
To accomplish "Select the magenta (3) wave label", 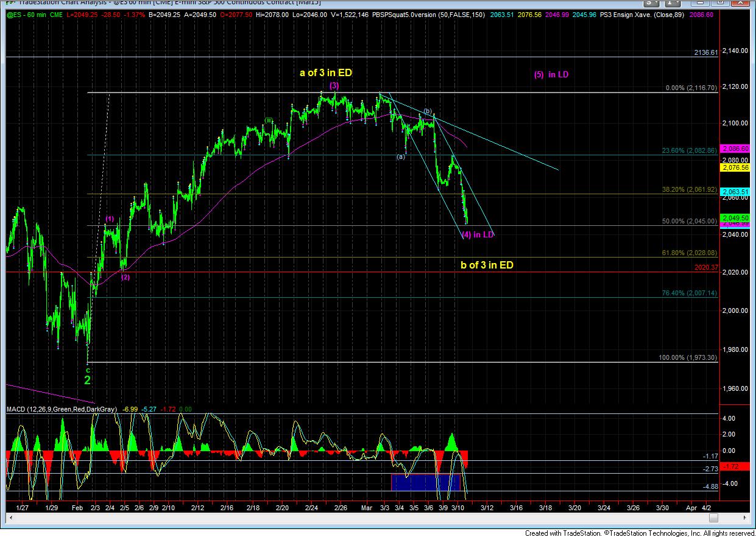I will click(334, 86).
